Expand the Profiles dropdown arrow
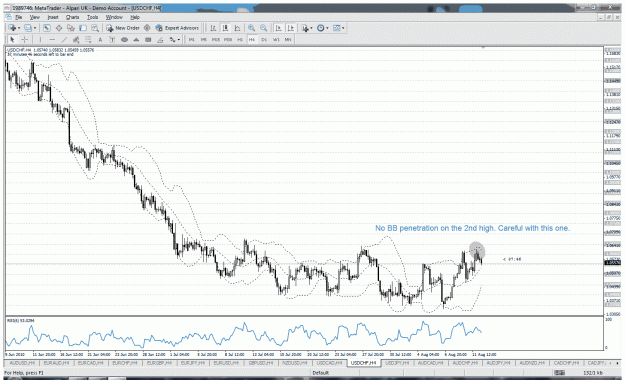Screen dimensions: 625x380 (35, 28)
